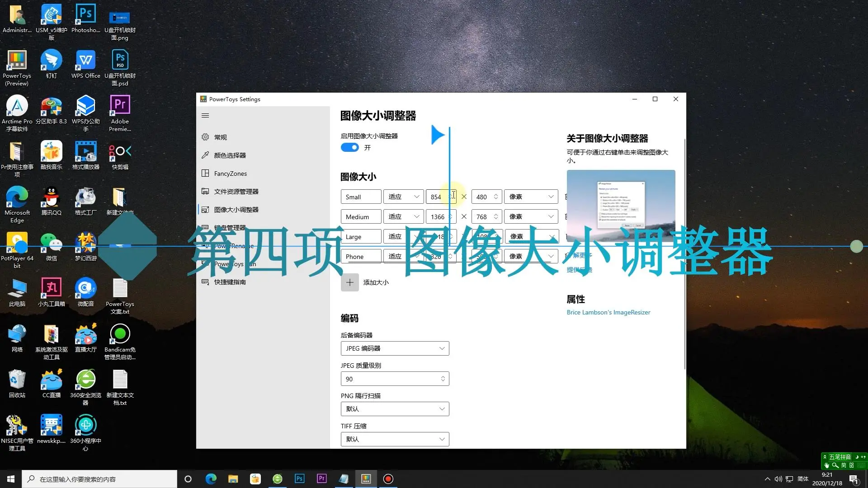Open Arctime Pro desktop icon
This screenshot has width=868, height=488.
point(17,113)
